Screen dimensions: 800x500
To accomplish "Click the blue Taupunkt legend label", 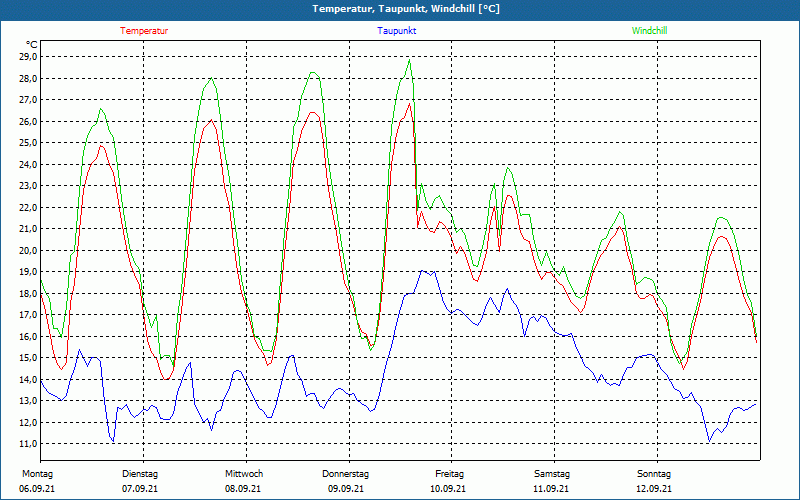I will tap(397, 31).
